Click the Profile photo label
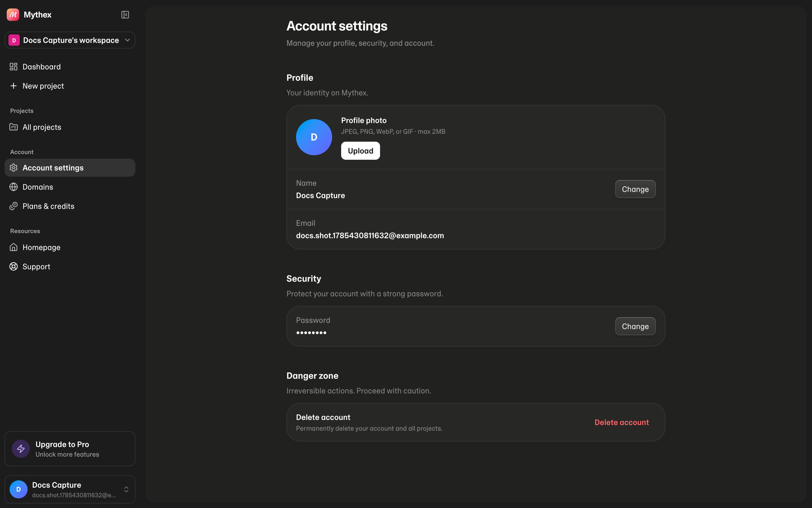Image resolution: width=812 pixels, height=508 pixels. click(364, 120)
